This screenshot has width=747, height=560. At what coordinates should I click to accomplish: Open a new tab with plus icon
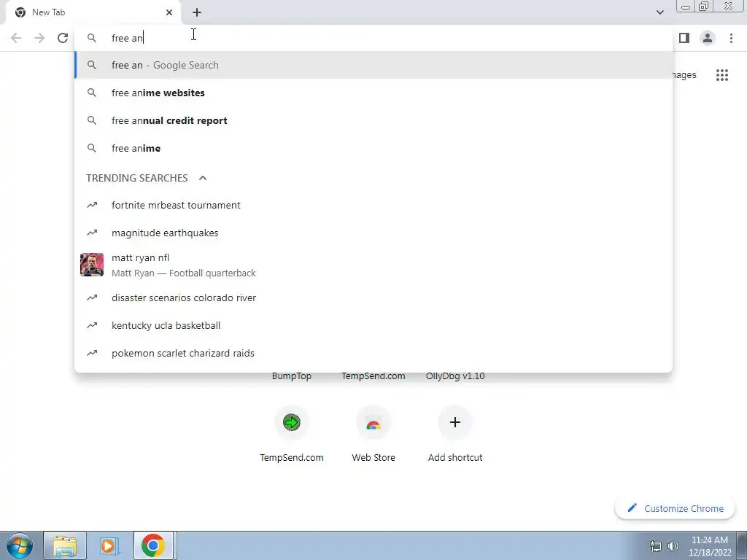[197, 12]
